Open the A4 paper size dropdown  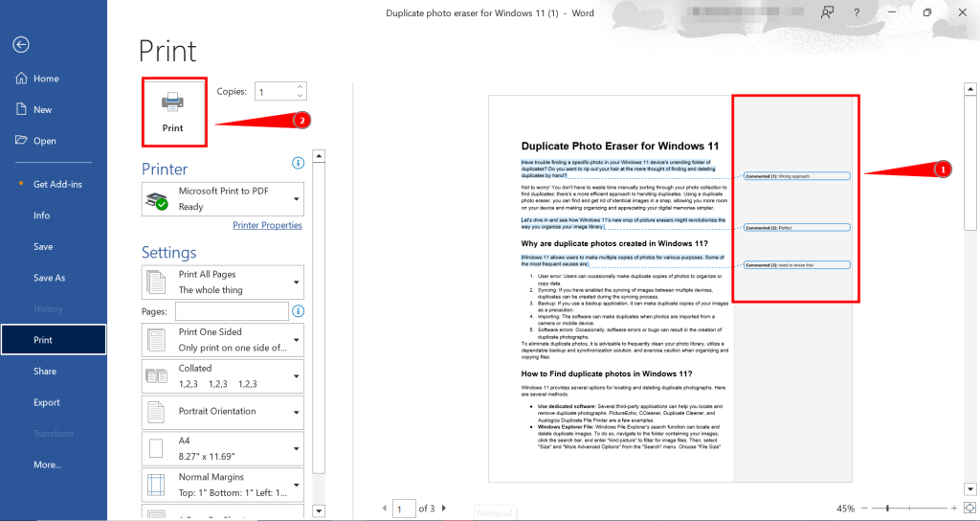(x=223, y=448)
